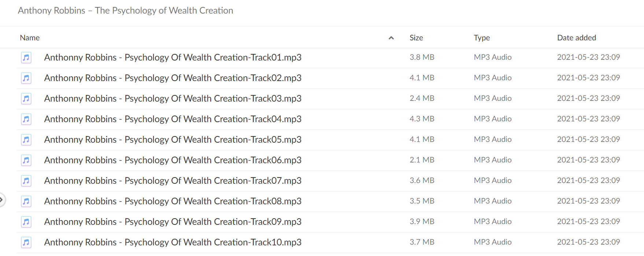Click the music icon for Track01.mp3
This screenshot has height=256, width=644.
[26, 58]
